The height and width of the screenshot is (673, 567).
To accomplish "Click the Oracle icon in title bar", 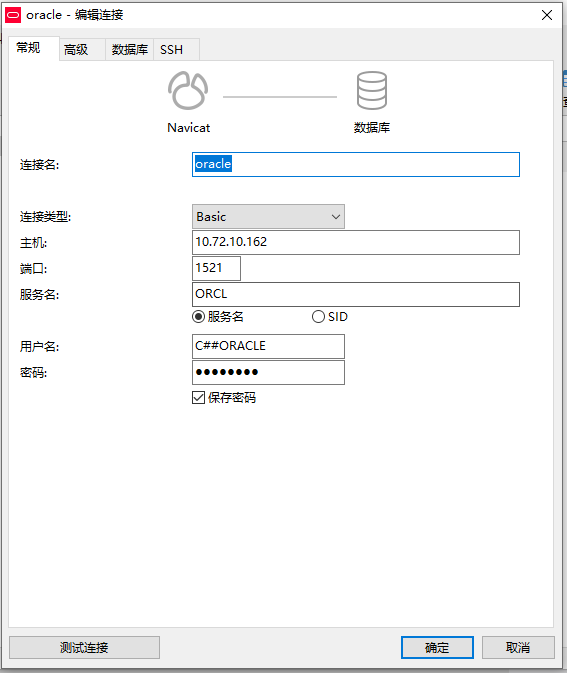I will (13, 15).
